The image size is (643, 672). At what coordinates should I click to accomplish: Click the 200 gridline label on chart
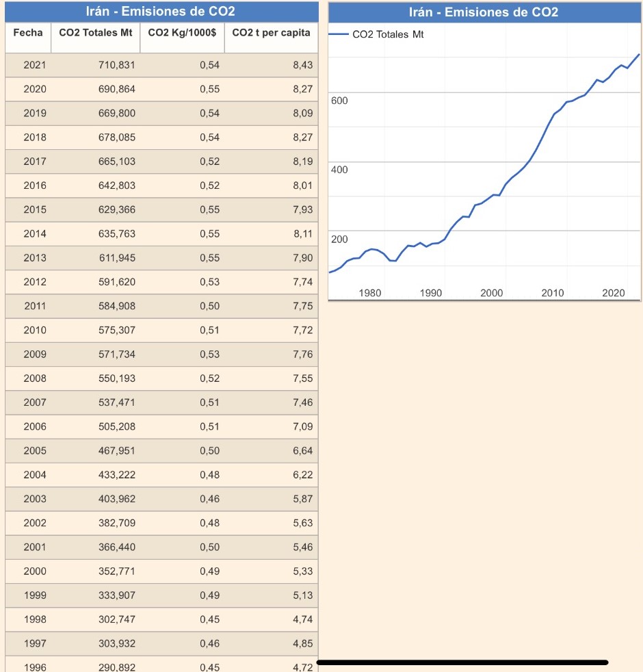click(339, 240)
